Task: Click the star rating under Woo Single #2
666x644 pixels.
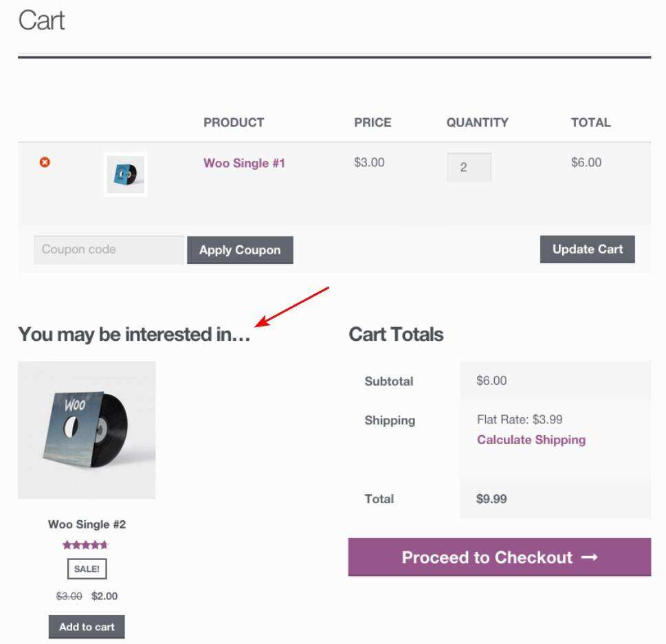Action: tap(86, 545)
